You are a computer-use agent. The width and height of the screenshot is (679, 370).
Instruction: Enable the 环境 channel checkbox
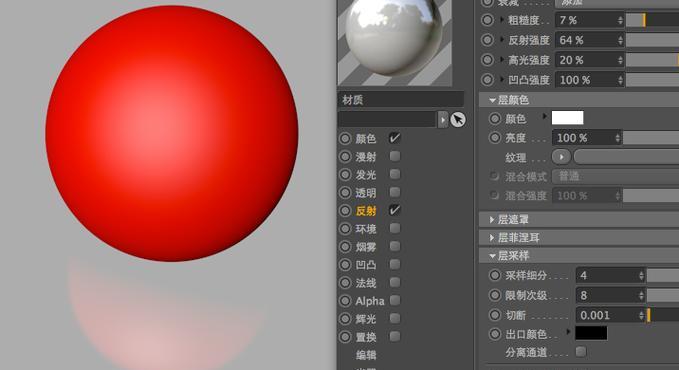pos(394,228)
